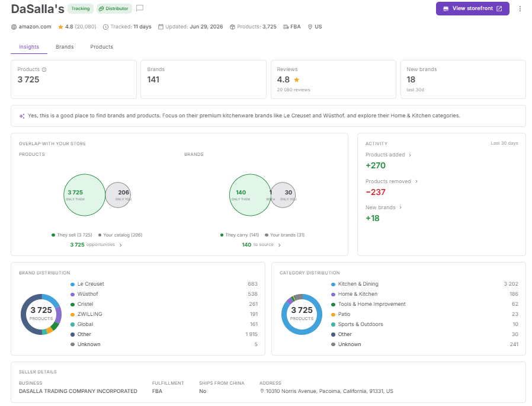Expand New brands activity chevron

tap(400, 207)
